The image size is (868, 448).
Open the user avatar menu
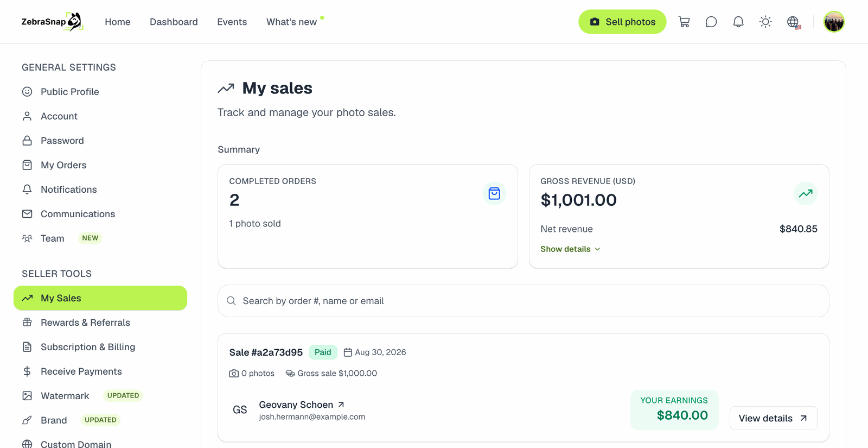834,22
